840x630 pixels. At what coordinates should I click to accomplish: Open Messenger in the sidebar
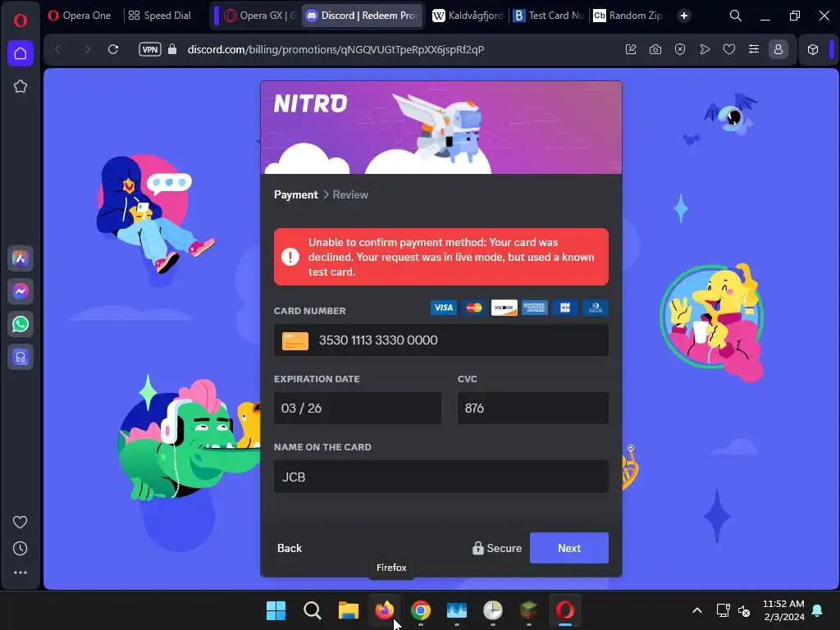[21, 291]
